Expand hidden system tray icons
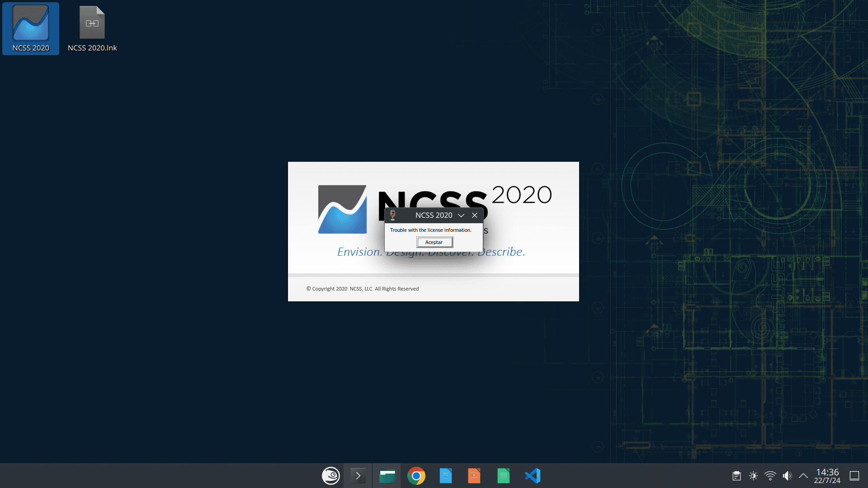 (x=803, y=476)
